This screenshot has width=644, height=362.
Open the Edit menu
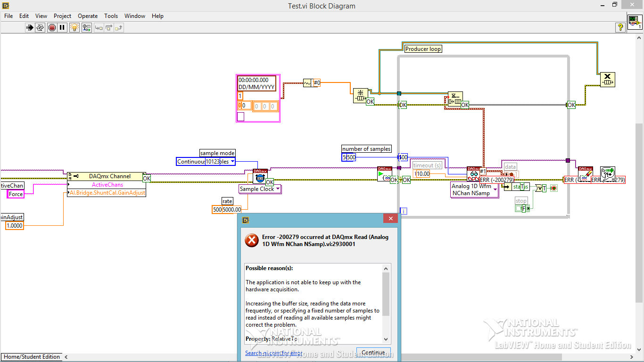(24, 16)
